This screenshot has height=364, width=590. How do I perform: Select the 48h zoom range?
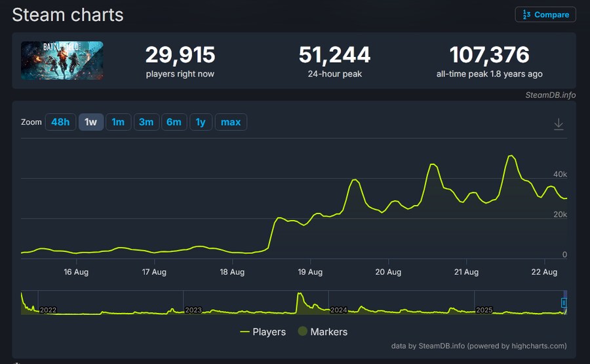tap(60, 122)
